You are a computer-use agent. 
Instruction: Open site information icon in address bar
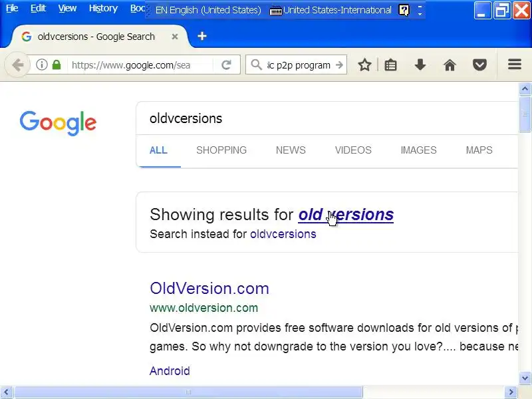pos(42,65)
